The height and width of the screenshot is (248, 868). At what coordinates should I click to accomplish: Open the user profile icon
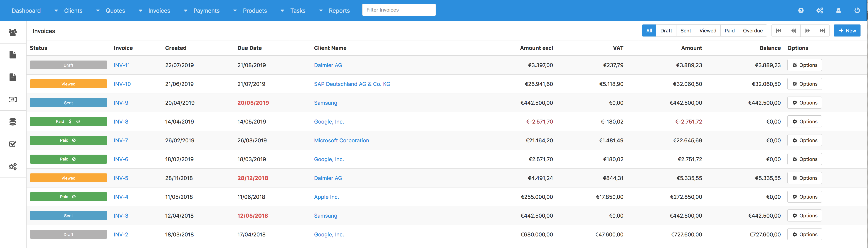click(838, 10)
